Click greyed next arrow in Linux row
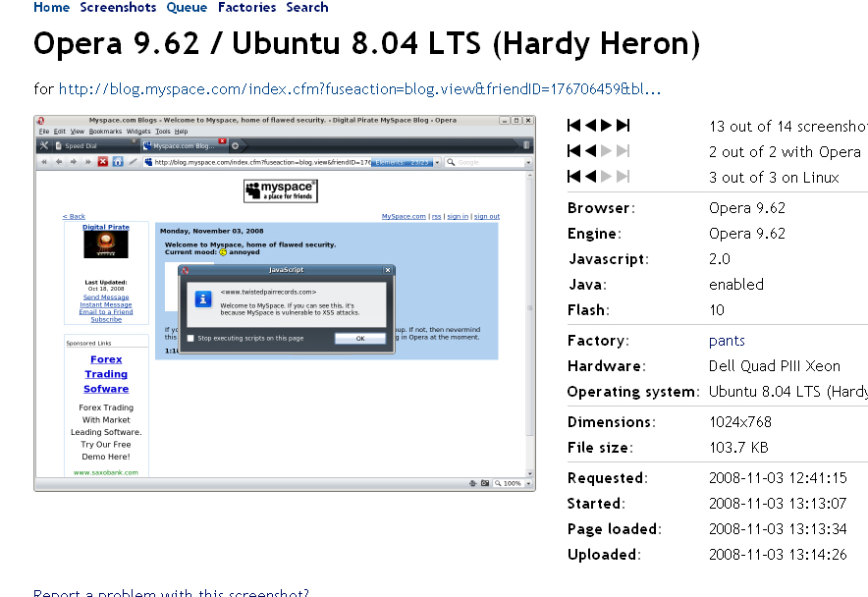 point(607,177)
